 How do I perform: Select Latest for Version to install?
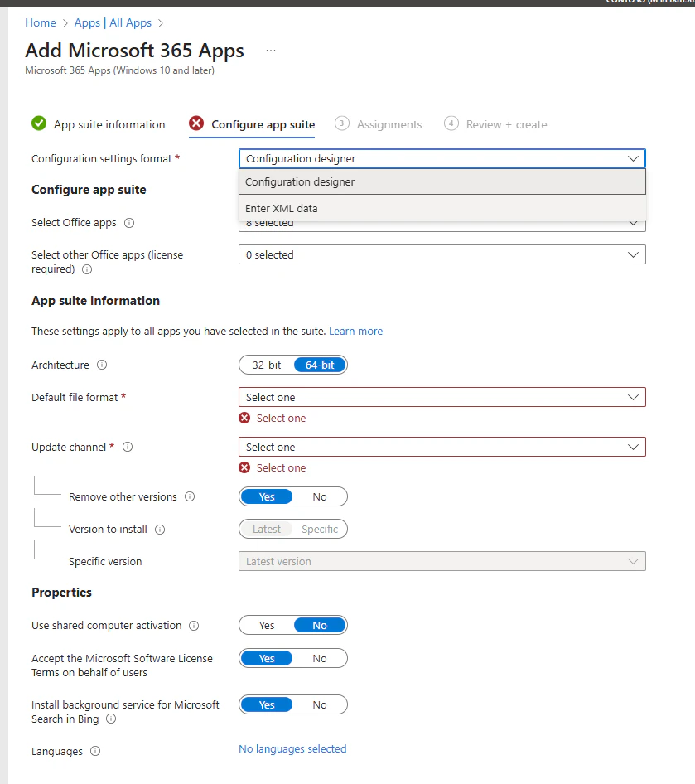[x=266, y=530]
